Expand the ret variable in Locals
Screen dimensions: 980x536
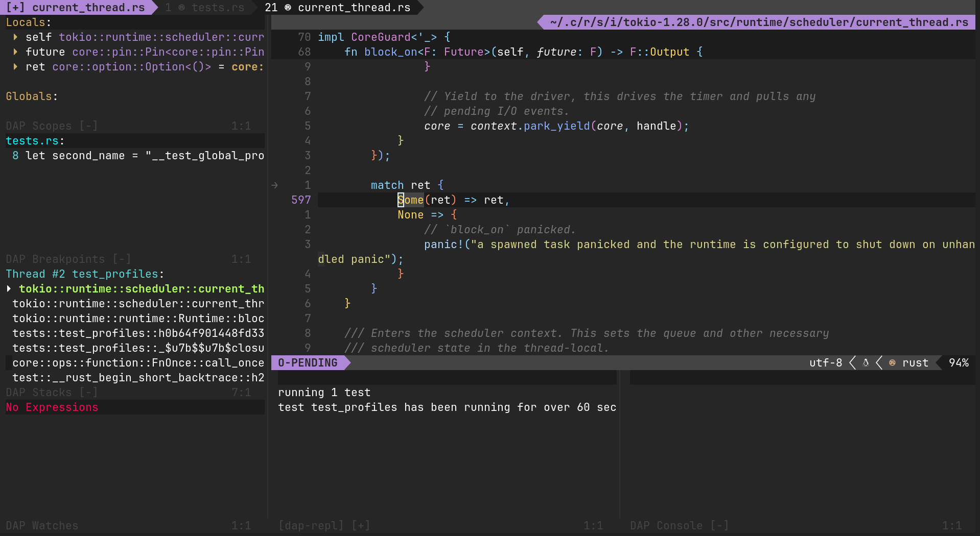coord(15,66)
